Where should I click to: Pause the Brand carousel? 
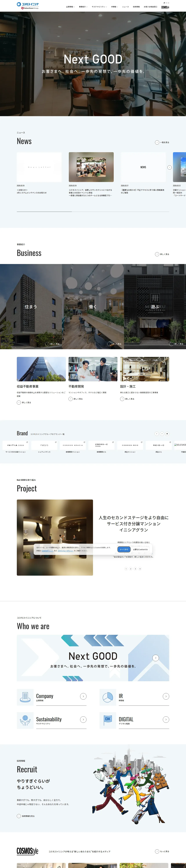[167, 434]
